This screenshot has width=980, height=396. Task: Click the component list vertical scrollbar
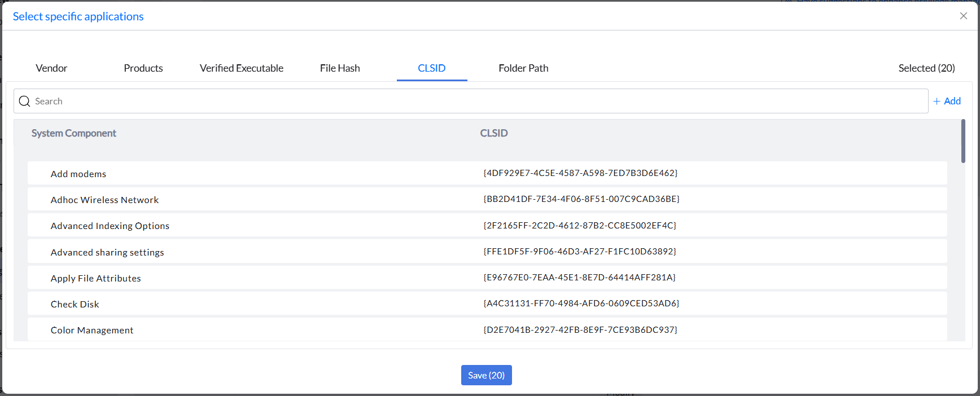click(963, 141)
